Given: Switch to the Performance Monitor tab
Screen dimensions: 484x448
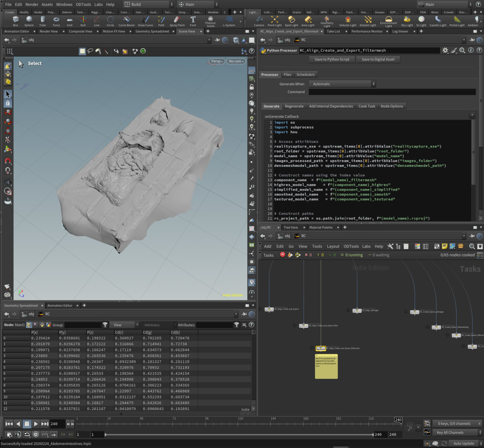Looking at the screenshot, I should pyautogui.click(x=367, y=31).
